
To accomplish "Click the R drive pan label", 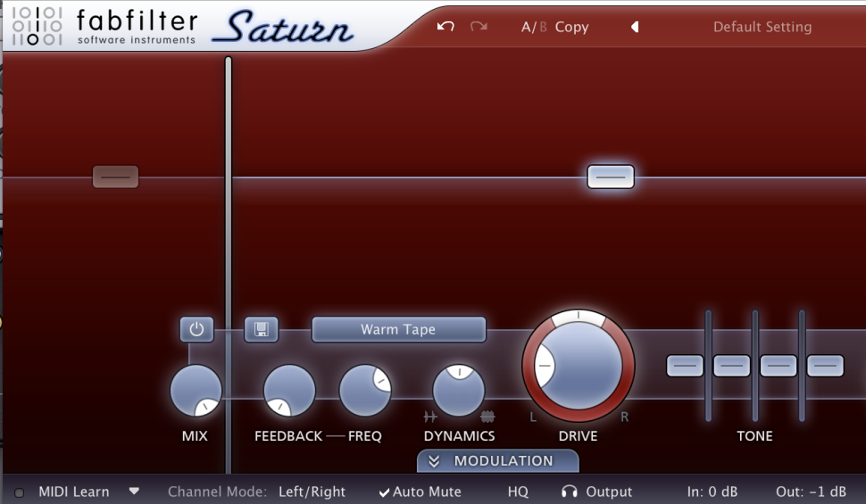I will click(624, 417).
